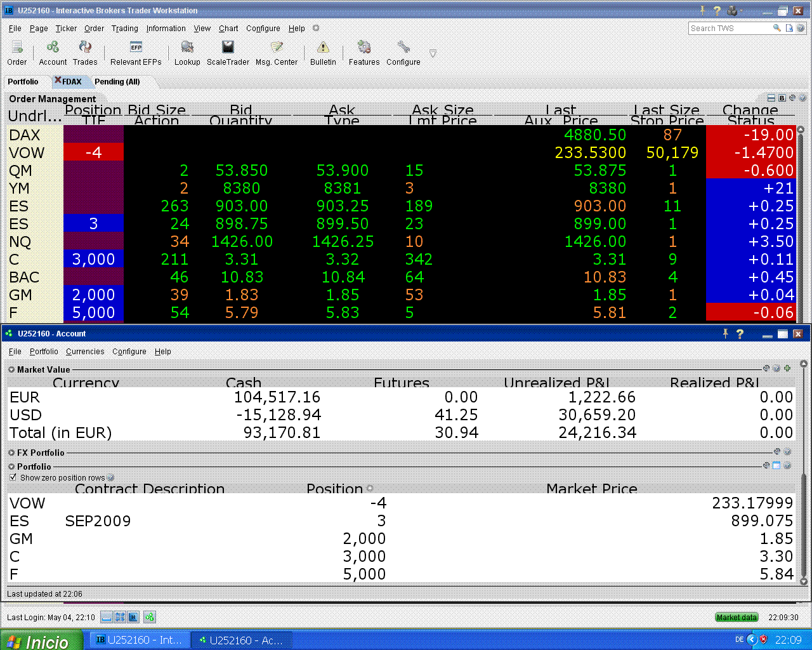The height and width of the screenshot is (650, 812).
Task: Expand the FX Portfolio section
Action: click(11, 453)
